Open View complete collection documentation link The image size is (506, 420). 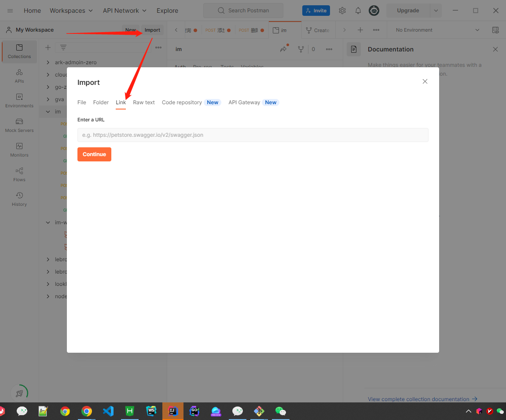coord(422,399)
